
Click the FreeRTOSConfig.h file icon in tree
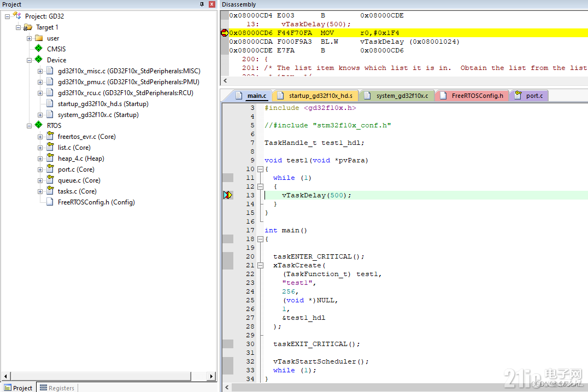coord(50,202)
